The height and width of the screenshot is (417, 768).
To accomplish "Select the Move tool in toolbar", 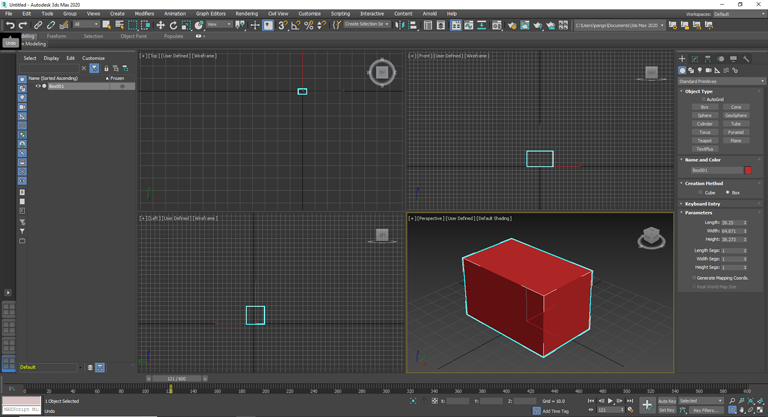I will pyautogui.click(x=160, y=25).
